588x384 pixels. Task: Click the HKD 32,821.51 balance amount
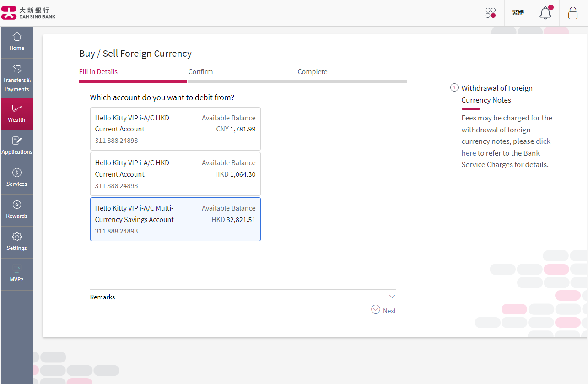point(233,220)
